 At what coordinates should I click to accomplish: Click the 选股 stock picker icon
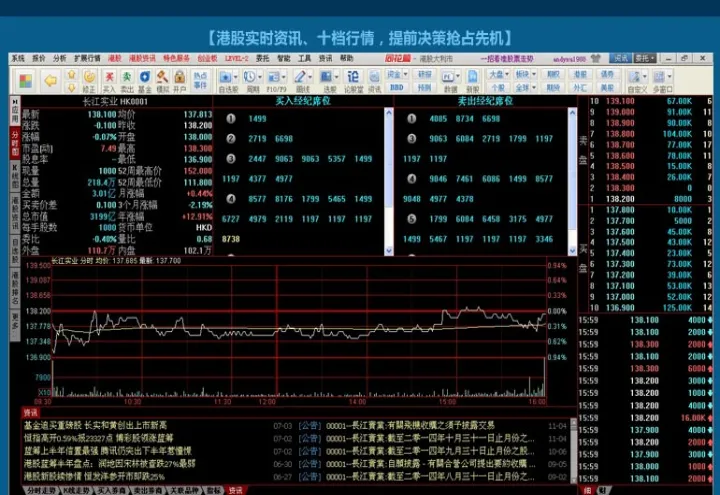tap(326, 77)
